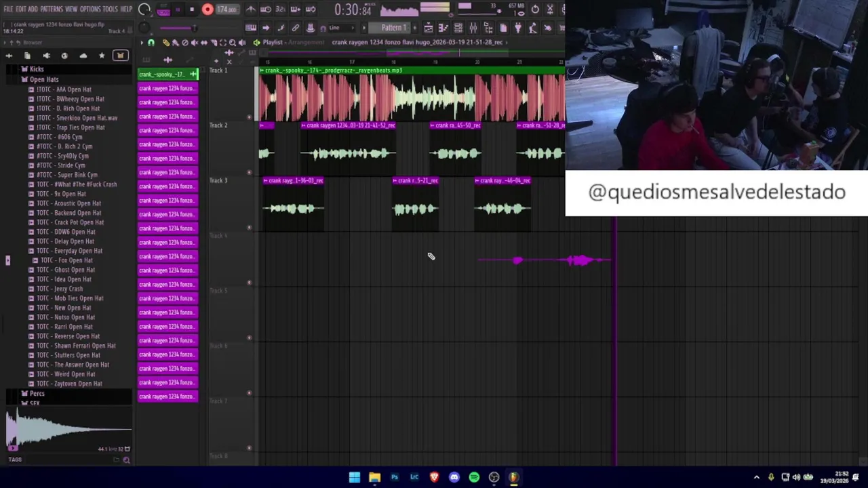
Task: Toggle the overdub recording icon
Action: pos(296,9)
